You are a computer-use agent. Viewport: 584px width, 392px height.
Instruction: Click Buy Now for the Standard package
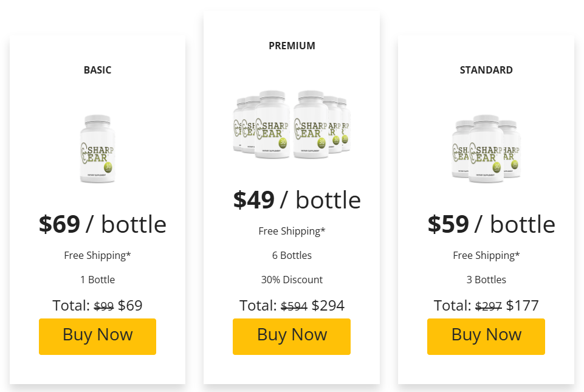pyautogui.click(x=486, y=335)
